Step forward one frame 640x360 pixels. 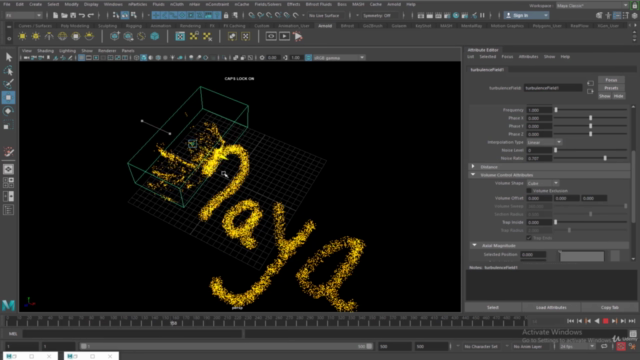click(623, 321)
